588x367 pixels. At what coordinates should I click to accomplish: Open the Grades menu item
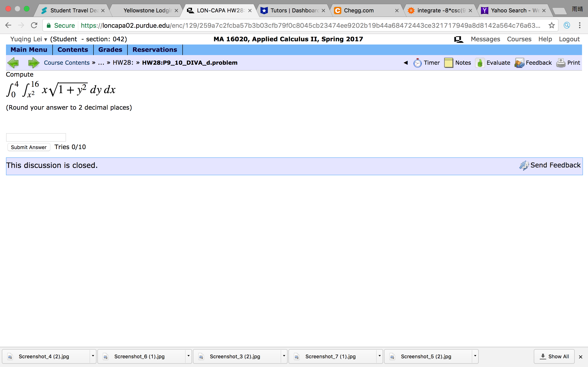tap(110, 50)
